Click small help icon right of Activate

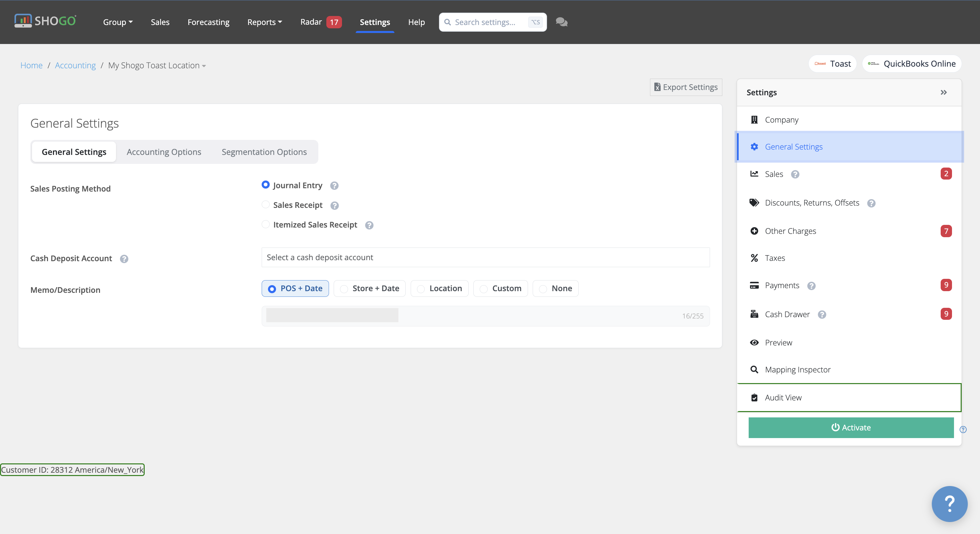click(963, 429)
